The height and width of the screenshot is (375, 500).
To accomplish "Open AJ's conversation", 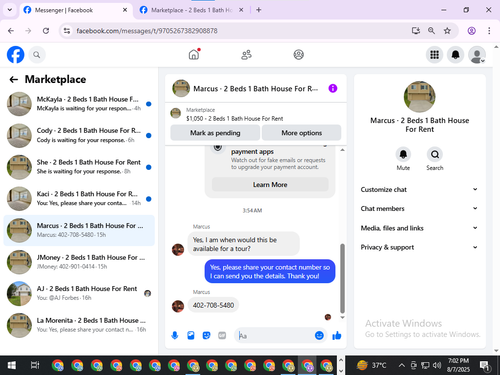I will point(79,293).
